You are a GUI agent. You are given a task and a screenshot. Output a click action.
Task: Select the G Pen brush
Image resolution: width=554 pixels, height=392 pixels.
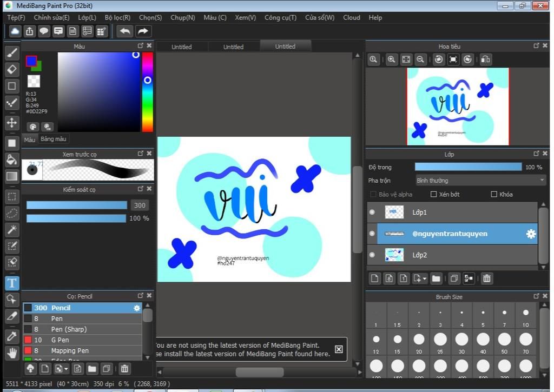point(83,340)
